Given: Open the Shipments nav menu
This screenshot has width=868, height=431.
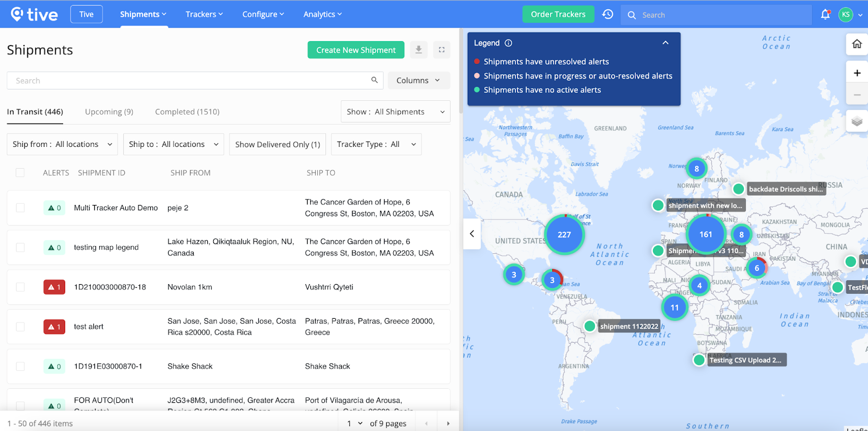Looking at the screenshot, I should (x=143, y=14).
